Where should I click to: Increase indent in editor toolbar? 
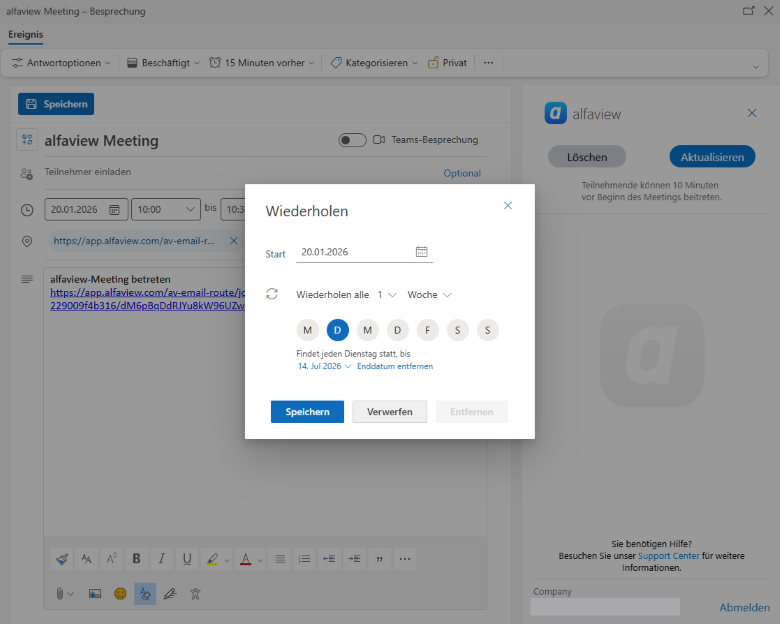354,559
